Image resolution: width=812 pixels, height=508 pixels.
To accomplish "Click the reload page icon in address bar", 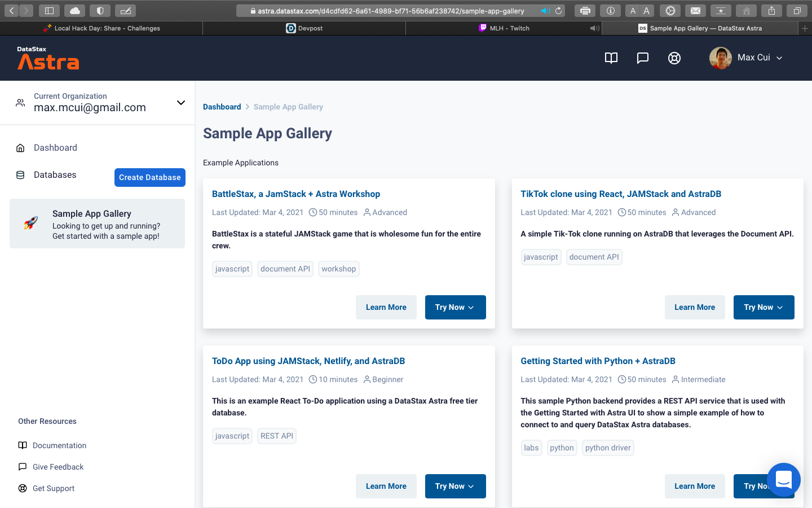I will (559, 11).
